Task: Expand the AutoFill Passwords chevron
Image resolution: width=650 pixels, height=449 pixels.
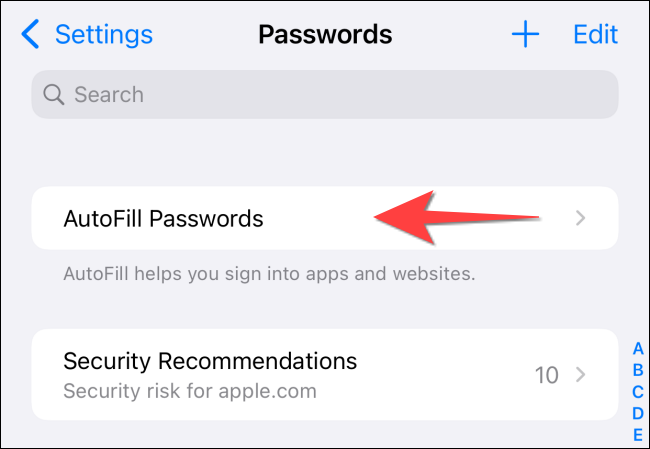Action: [580, 218]
